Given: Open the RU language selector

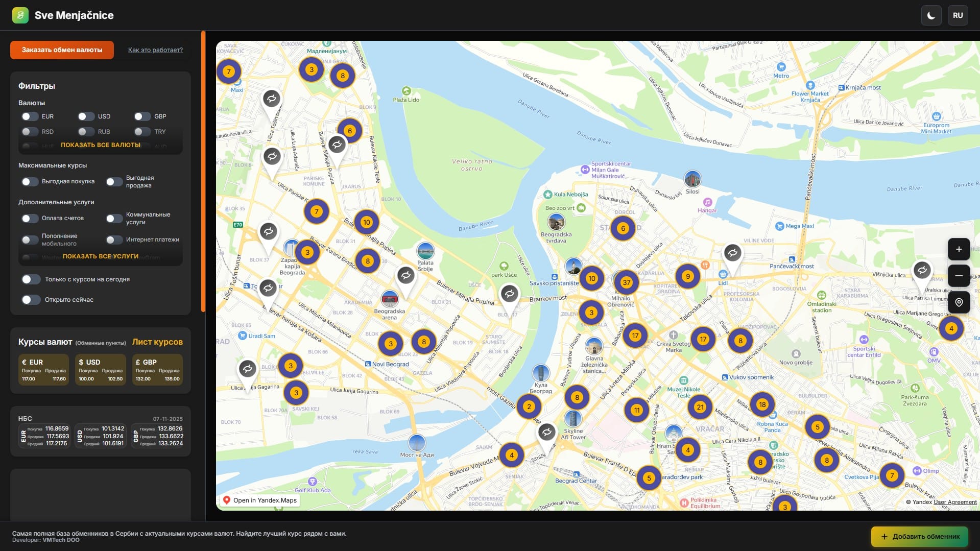Looking at the screenshot, I should (958, 15).
